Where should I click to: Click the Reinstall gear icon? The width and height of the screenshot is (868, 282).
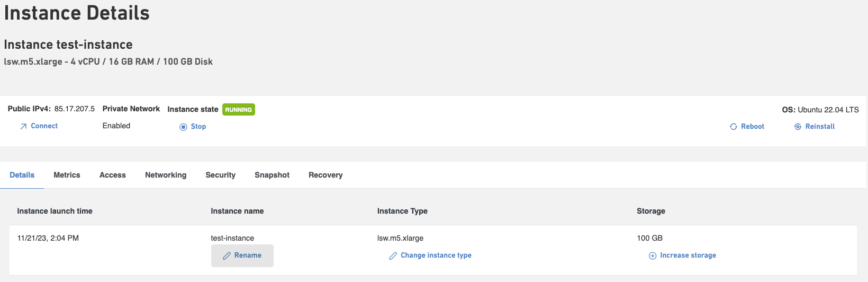(x=798, y=127)
